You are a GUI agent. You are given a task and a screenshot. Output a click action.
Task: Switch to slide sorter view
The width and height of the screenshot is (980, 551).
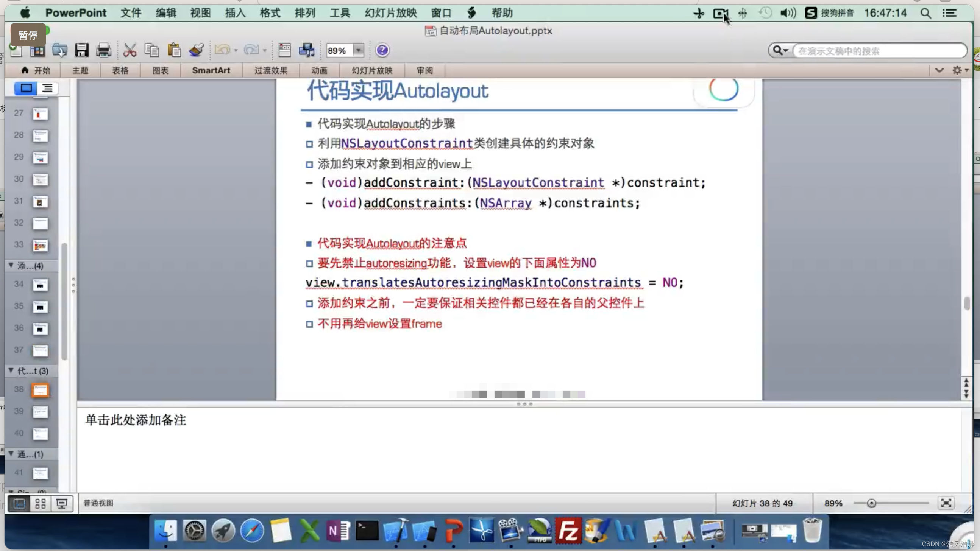40,503
